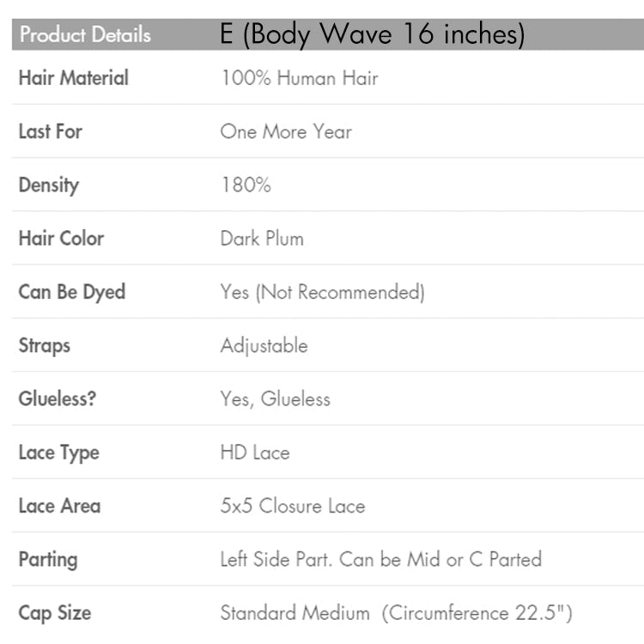
Task: Select the "Left Side Part" parting description
Action: tap(380, 560)
